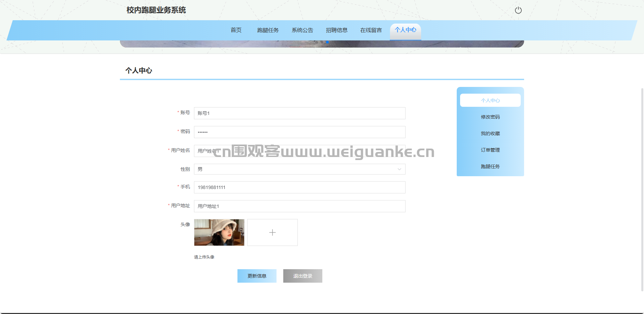Click the 更新信息 button
This screenshot has height=314, width=644.
tap(257, 276)
